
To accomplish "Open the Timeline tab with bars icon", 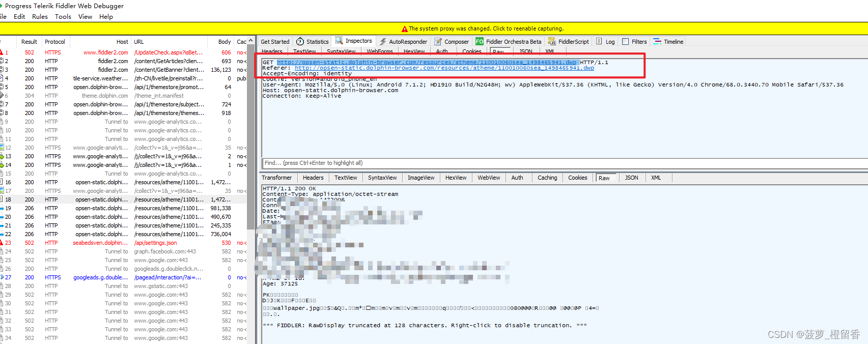I will 668,42.
